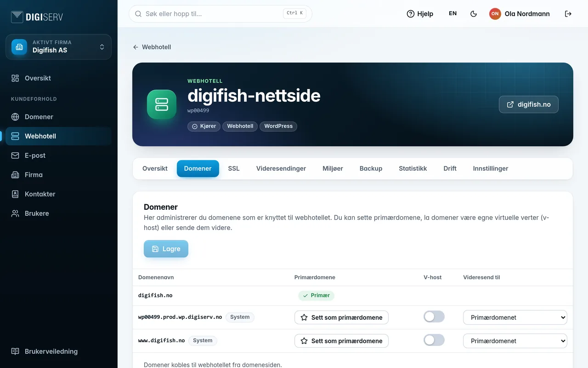The image size is (588, 368).
Task: Click the digifish.no domain name cell
Action: coord(155,295)
